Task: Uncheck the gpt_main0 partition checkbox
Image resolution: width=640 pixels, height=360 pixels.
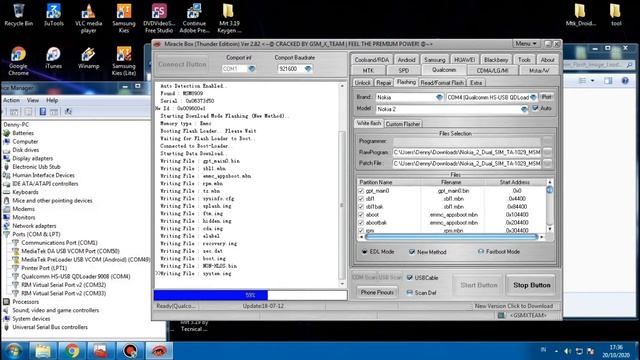Action: pos(361,191)
